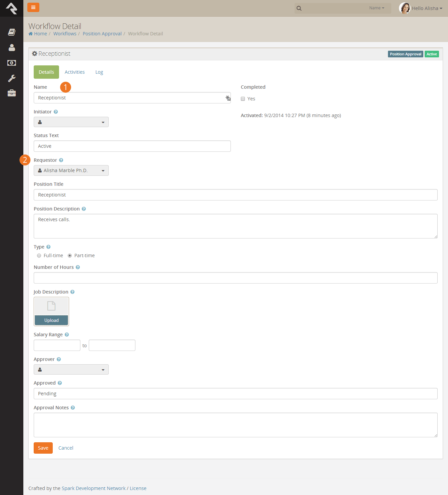Image resolution: width=448 pixels, height=495 pixels.
Task: Click the home icon in breadcrumb
Action: [x=31, y=34]
